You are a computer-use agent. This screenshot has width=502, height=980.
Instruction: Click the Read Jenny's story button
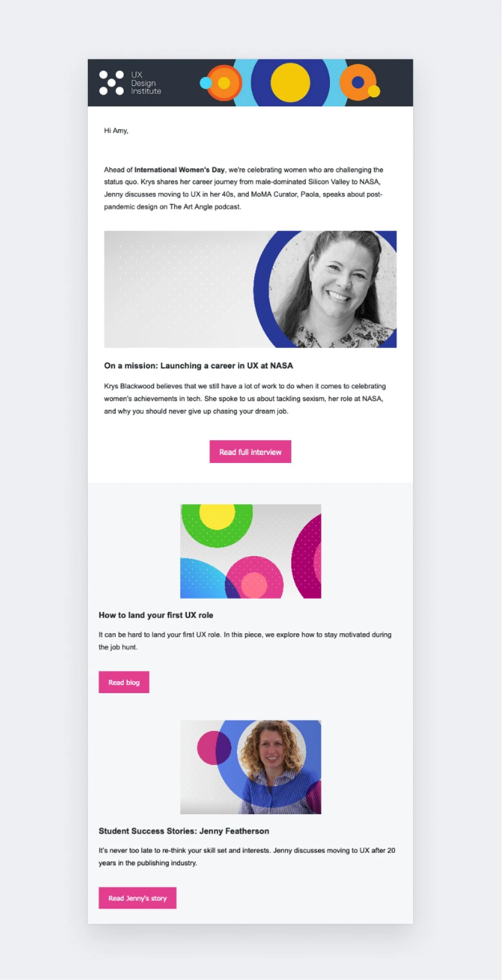click(x=137, y=898)
